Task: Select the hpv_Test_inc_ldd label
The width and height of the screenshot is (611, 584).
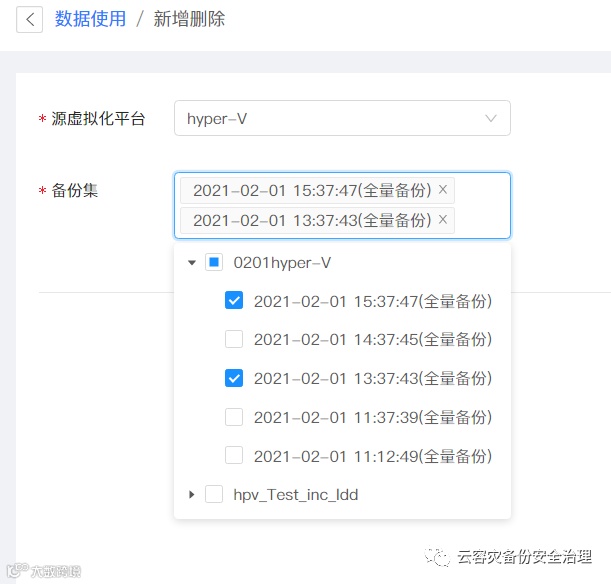Action: click(x=296, y=495)
